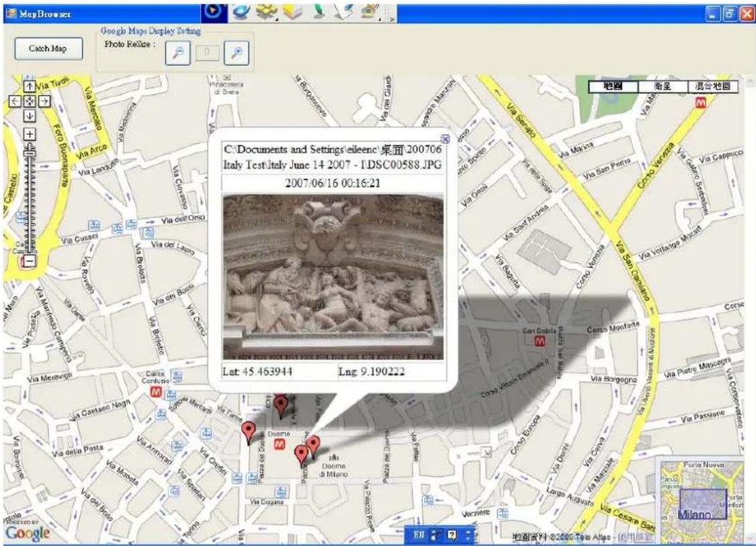This screenshot has width=756, height=546.
Task: Click the Duomo metro M icon
Action: (279, 444)
